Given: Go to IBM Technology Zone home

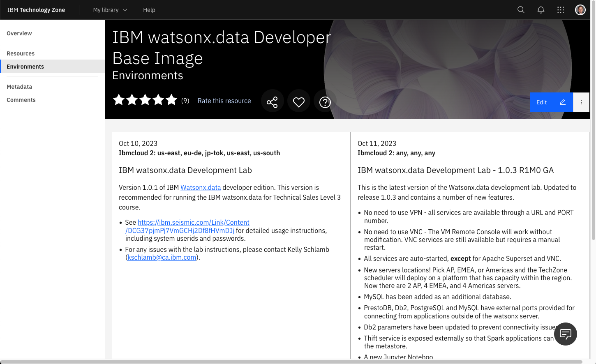Looking at the screenshot, I should point(36,10).
